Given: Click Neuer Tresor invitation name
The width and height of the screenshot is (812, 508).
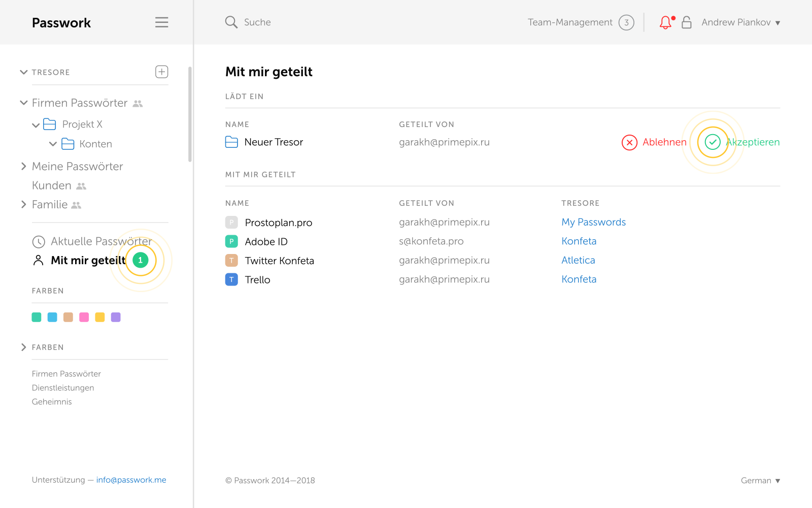Looking at the screenshot, I should click(x=274, y=142).
